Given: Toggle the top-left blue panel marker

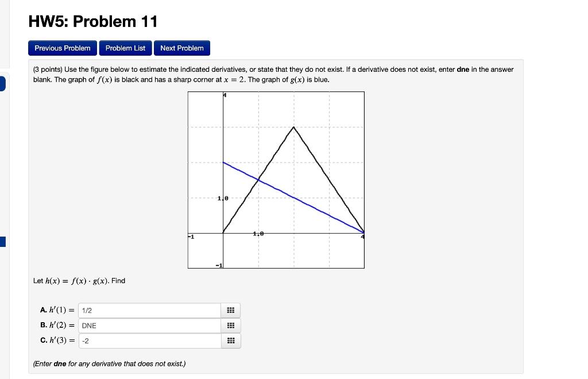Looking at the screenshot, I should pyautogui.click(x=2, y=83).
